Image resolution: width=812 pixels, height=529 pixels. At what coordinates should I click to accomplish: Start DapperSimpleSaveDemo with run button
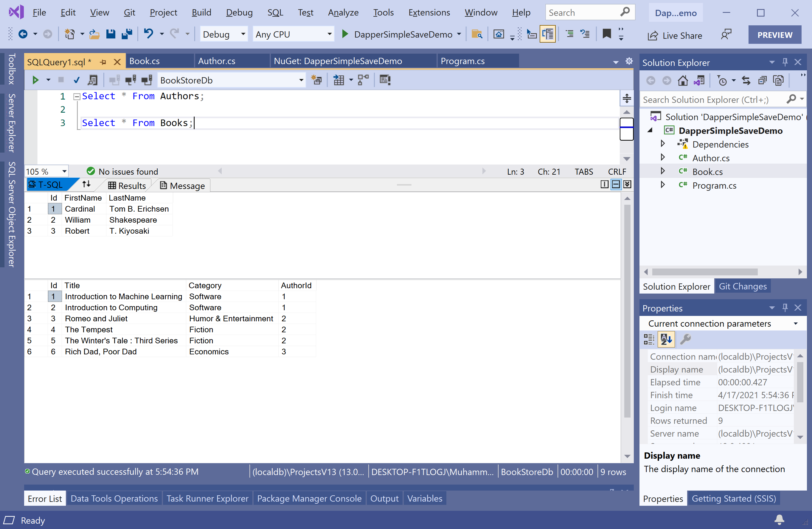coord(345,34)
